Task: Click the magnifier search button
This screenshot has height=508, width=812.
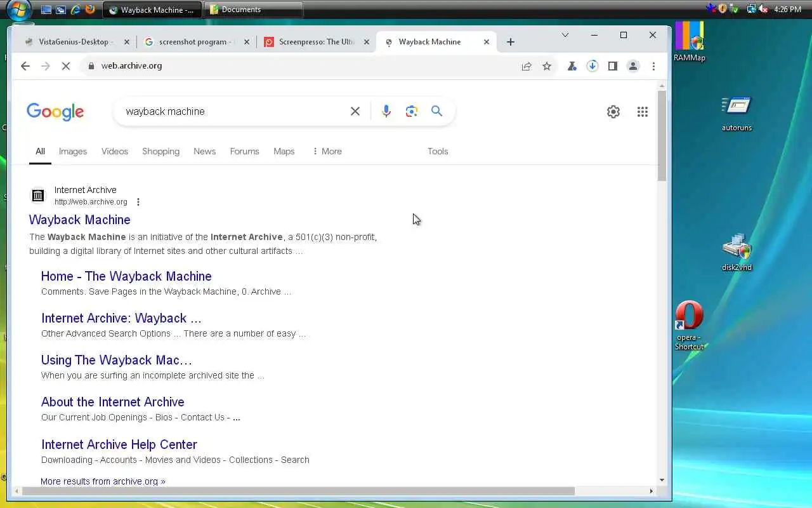Action: pos(436,111)
